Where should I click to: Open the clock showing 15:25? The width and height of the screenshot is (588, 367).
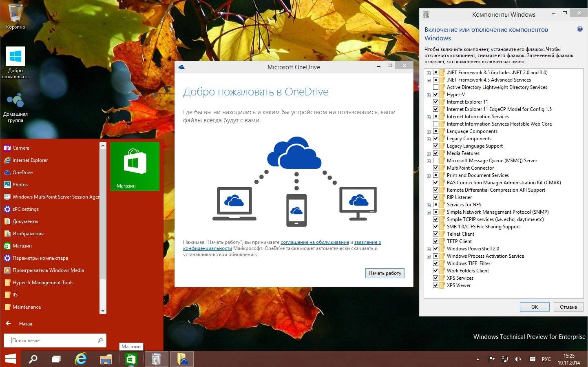coord(569,359)
